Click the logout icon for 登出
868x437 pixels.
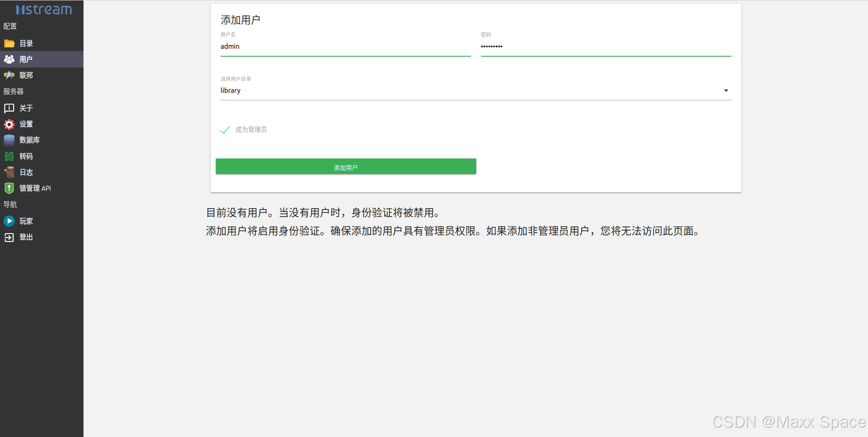(9, 237)
